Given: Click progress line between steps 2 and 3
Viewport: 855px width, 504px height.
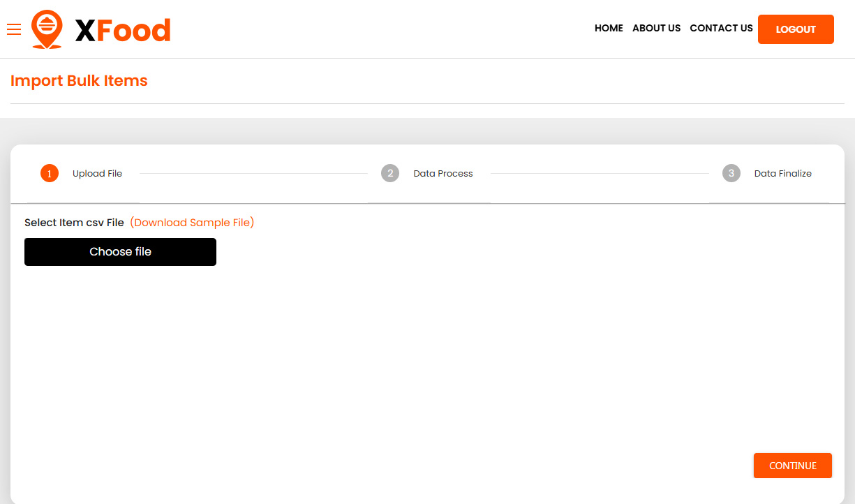Looking at the screenshot, I should click(x=599, y=174).
